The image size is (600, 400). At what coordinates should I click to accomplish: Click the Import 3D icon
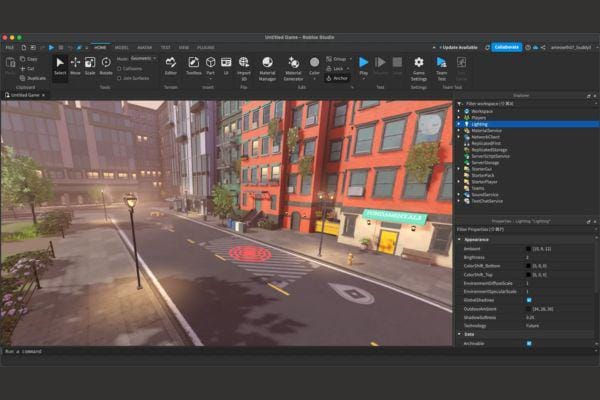pos(244,62)
